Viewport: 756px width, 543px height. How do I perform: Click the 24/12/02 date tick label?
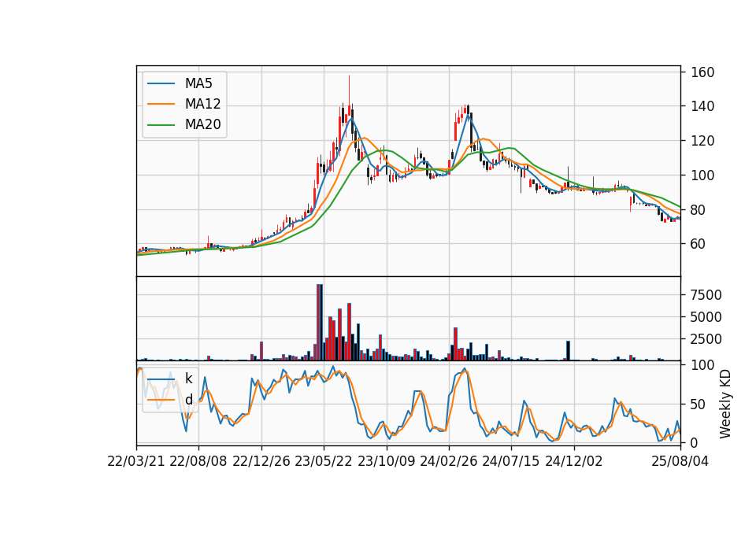coord(574,461)
